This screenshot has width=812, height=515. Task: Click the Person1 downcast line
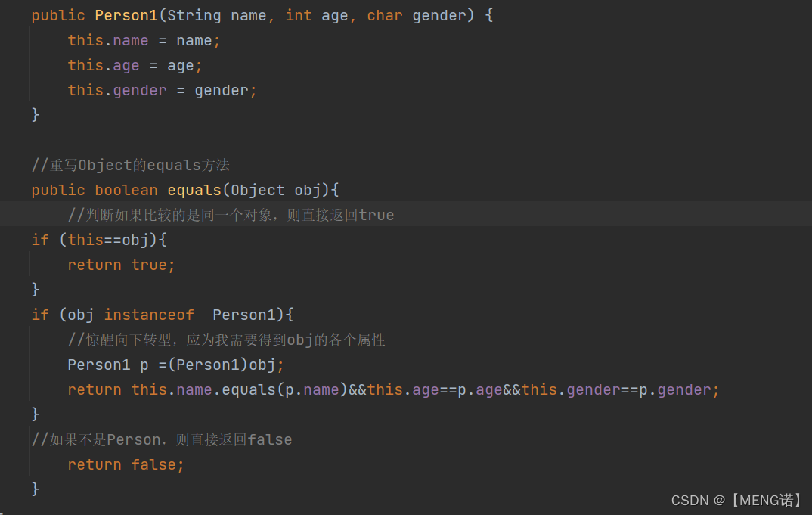[x=175, y=365]
